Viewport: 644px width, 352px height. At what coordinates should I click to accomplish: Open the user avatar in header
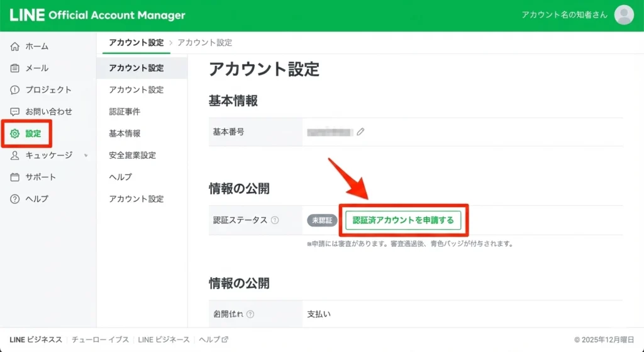point(624,15)
